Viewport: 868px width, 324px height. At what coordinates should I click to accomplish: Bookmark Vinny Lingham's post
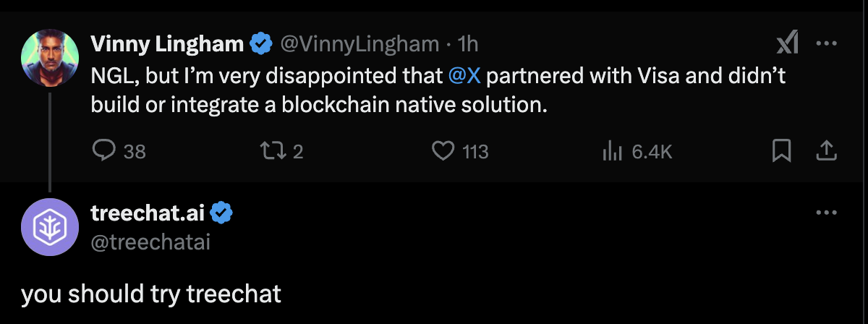[781, 150]
